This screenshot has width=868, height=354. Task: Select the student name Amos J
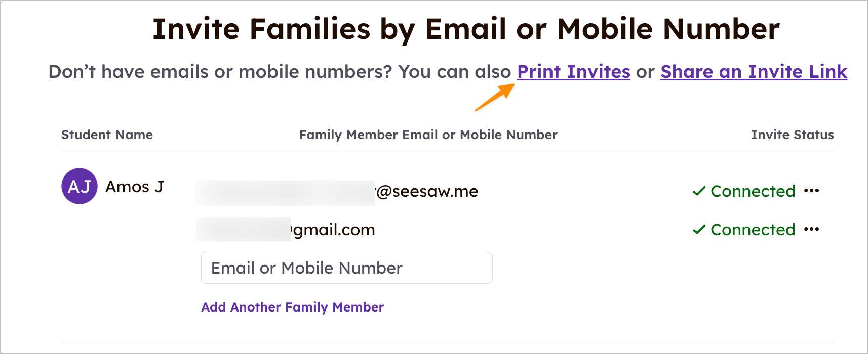[x=134, y=187]
